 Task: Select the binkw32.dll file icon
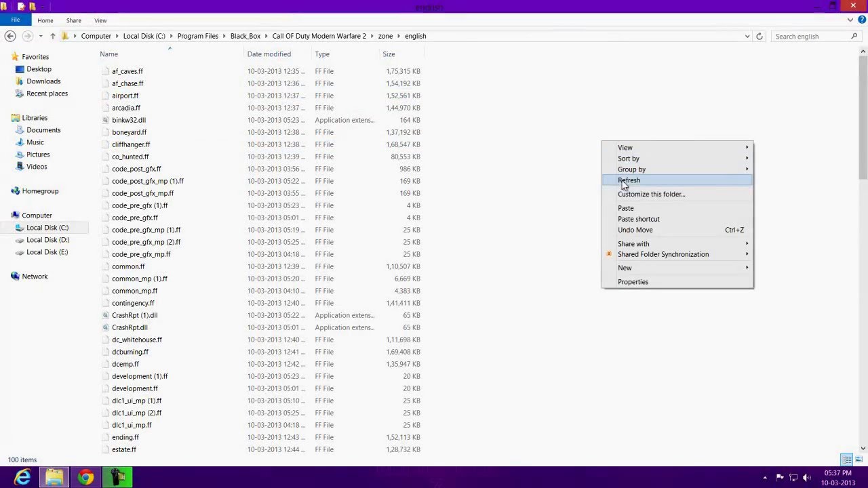point(105,120)
